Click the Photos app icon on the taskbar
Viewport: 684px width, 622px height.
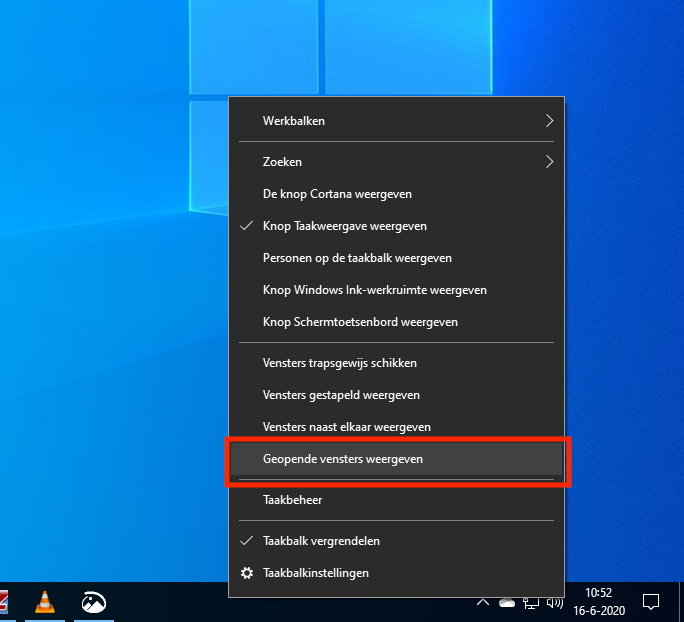(94, 602)
